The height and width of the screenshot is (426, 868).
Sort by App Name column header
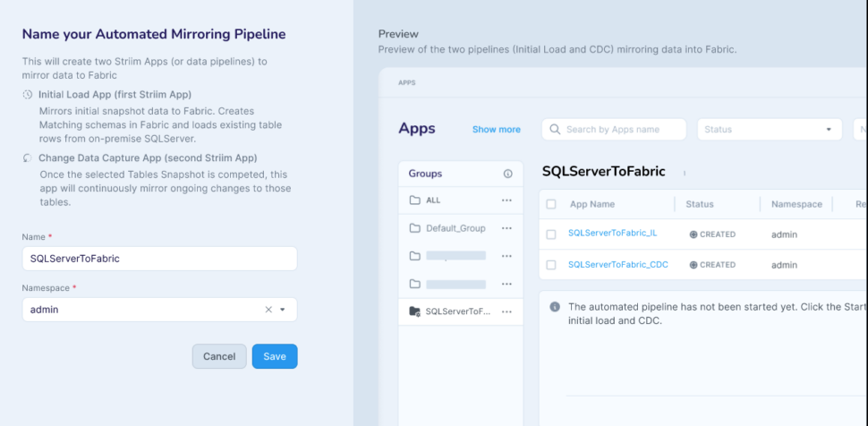[592, 204]
